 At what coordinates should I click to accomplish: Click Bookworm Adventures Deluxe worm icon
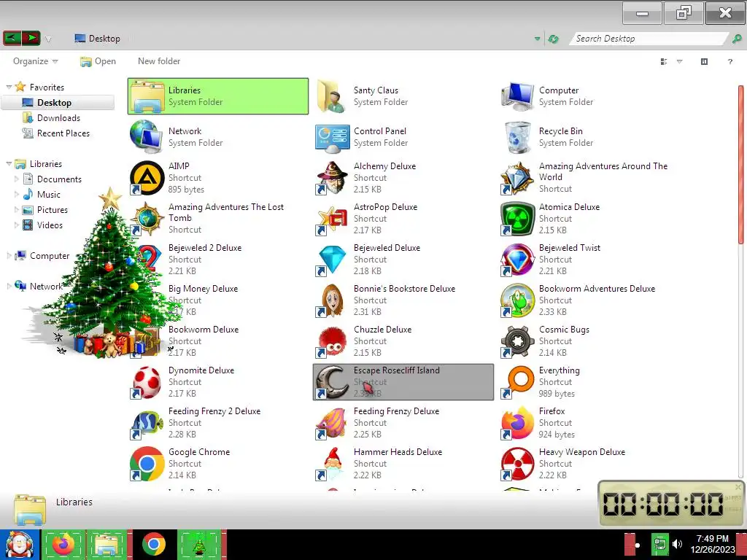tap(517, 300)
